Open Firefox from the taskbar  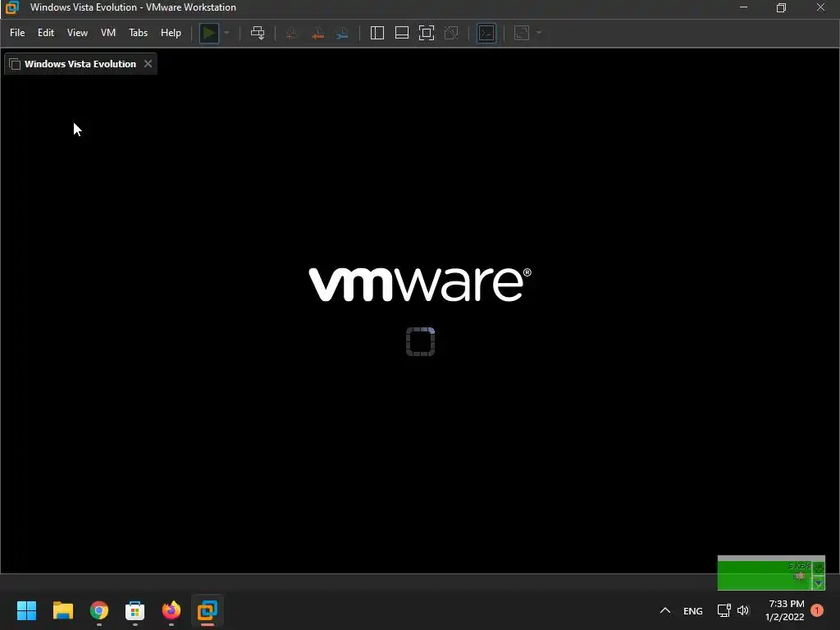tap(171, 610)
